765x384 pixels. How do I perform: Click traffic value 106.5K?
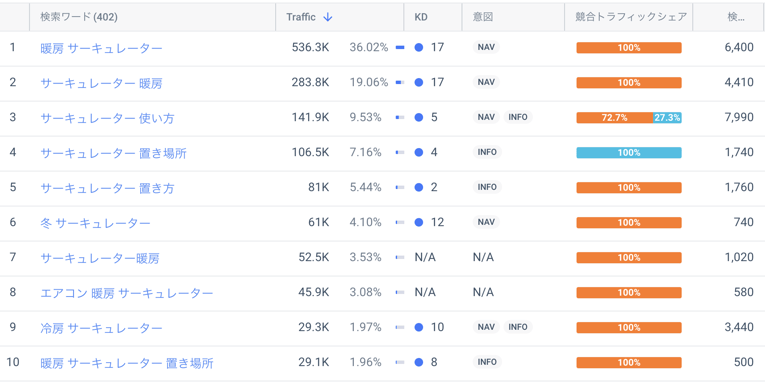(310, 153)
